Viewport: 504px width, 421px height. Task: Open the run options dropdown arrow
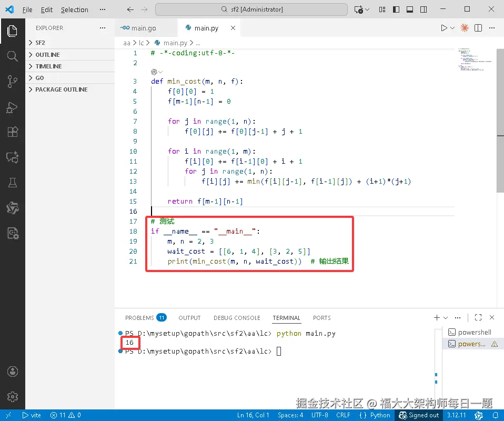point(452,28)
